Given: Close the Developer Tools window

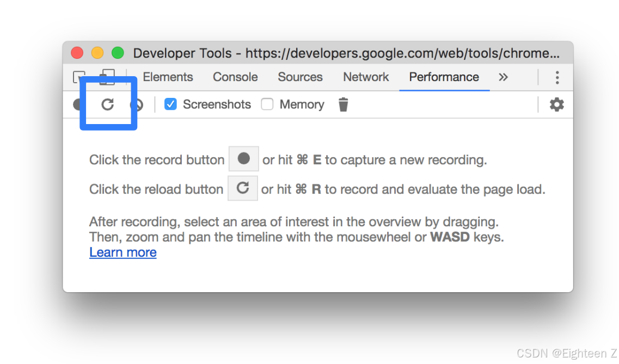Looking at the screenshot, I should pyautogui.click(x=77, y=52).
